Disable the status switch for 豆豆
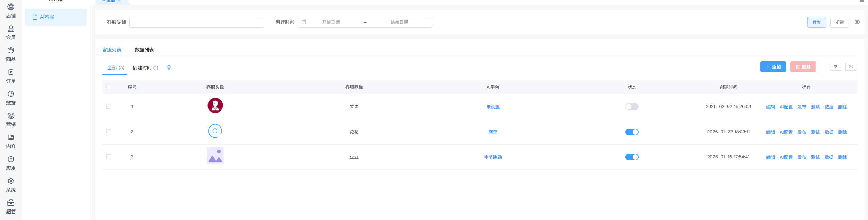This screenshot has width=868, height=220. point(632,157)
